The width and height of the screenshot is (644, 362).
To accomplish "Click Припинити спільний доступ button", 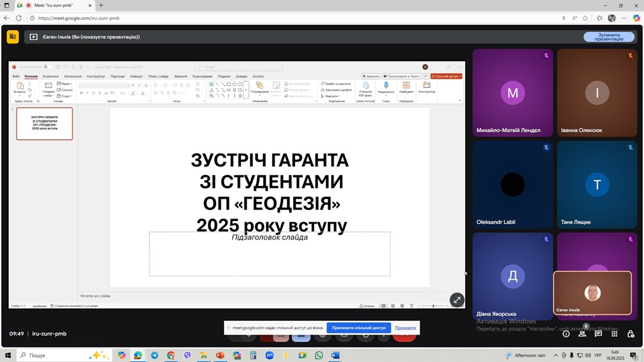I will [x=359, y=327].
